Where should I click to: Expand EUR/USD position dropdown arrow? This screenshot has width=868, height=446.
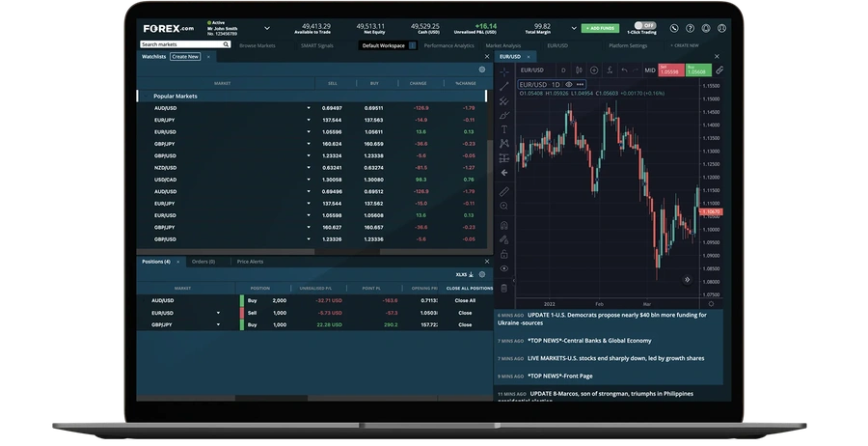[218, 313]
